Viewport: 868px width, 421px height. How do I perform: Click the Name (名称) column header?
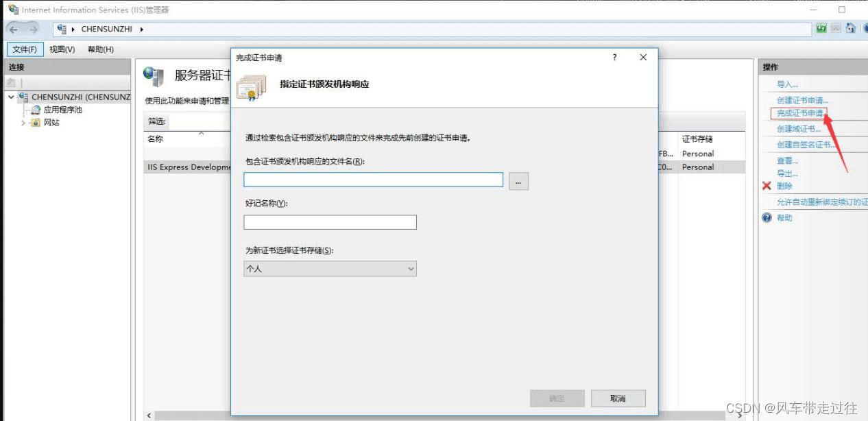(156, 139)
